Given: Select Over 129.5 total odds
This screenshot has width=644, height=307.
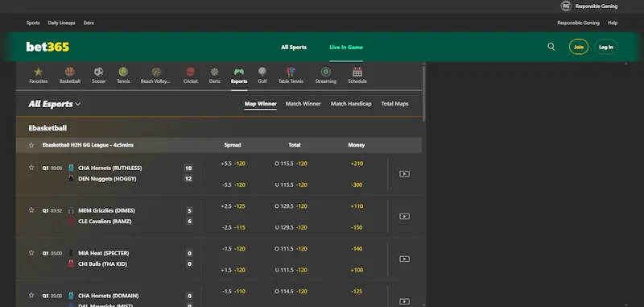Looking at the screenshot, I should (291, 206).
